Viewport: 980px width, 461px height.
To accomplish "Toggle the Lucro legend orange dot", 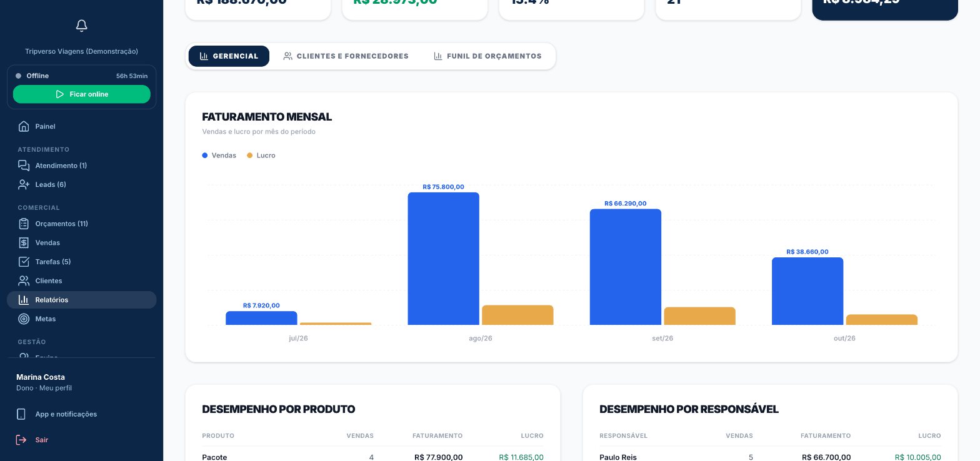I will (250, 156).
